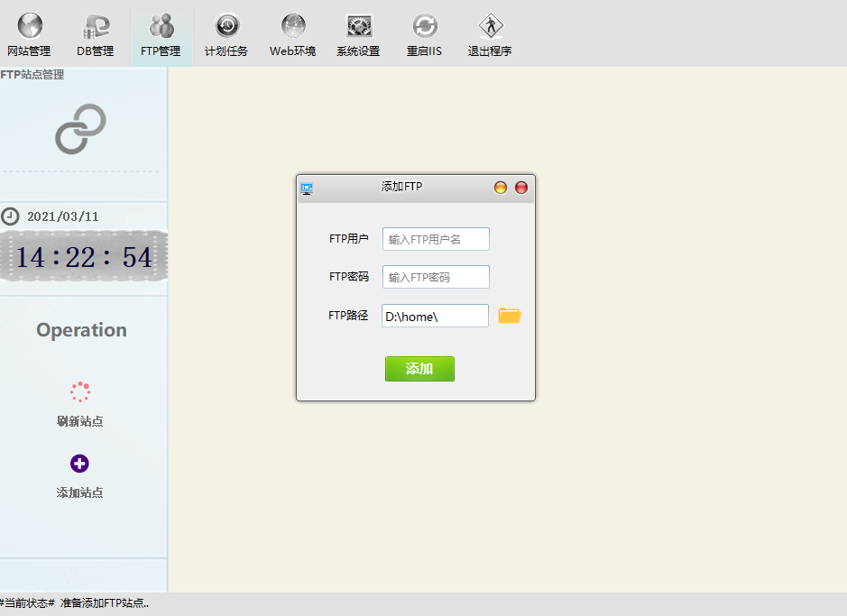Click the FTP路径 field showing D:\home\
This screenshot has height=616, width=847.
[435, 316]
